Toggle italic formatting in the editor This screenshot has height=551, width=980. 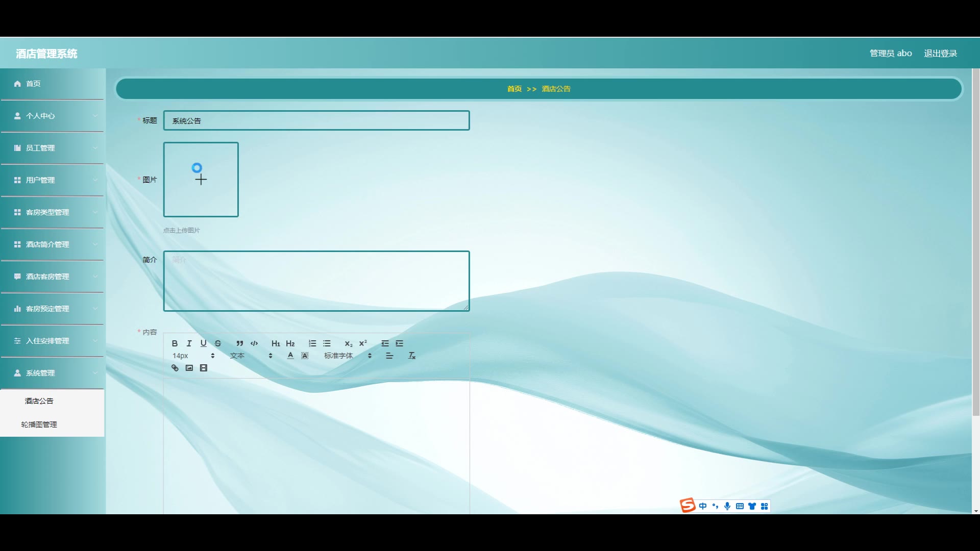coord(189,343)
